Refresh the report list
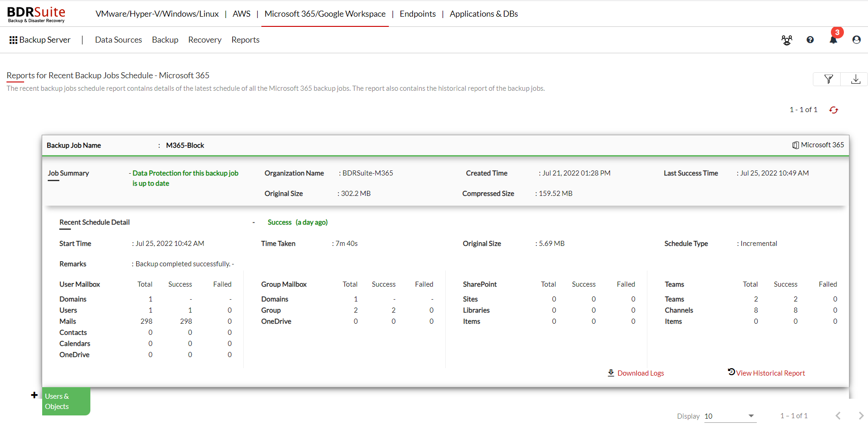Viewport: 868px width, 427px height. coord(834,110)
